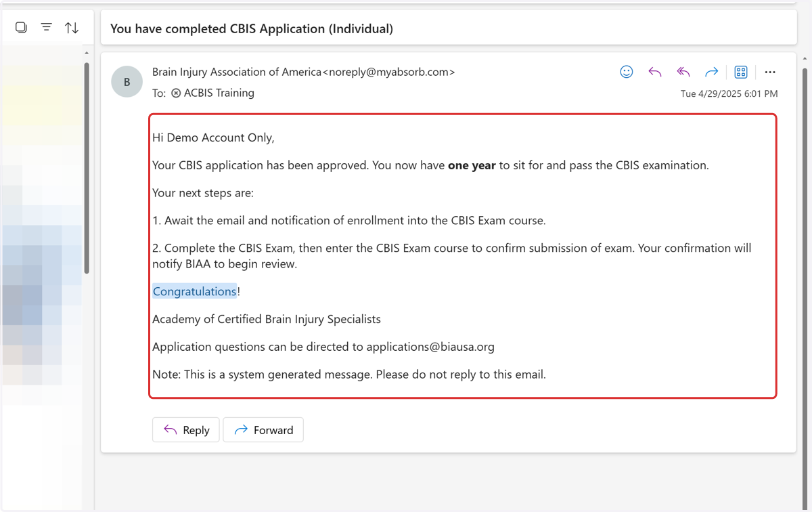Click 'Hi Demo Account Only,' greeting line
812x512 pixels.
(x=213, y=137)
